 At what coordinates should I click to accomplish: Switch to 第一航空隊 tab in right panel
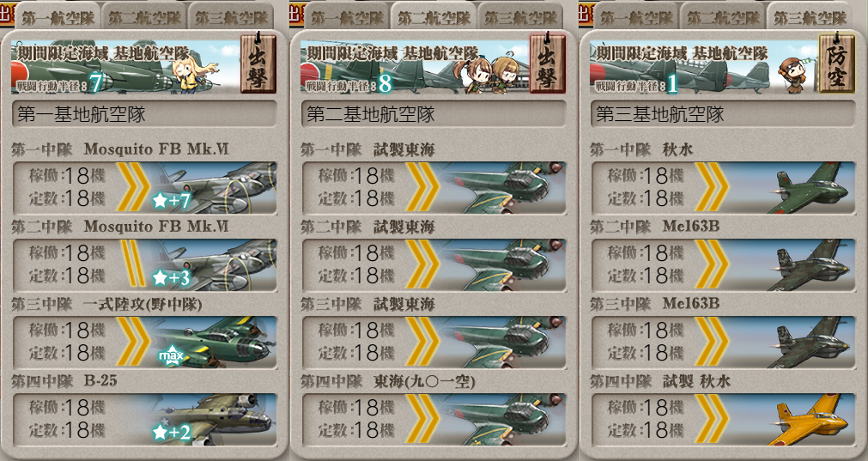pos(636,17)
